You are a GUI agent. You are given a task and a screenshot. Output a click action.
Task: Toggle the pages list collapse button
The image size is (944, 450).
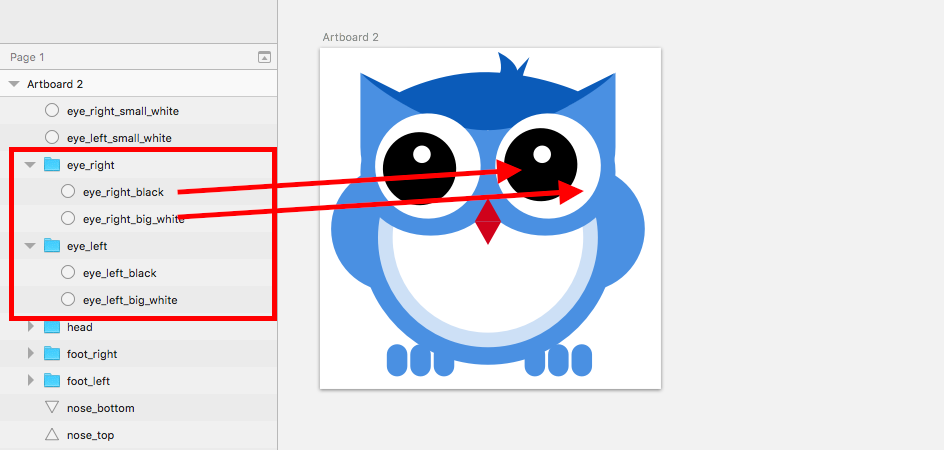click(x=264, y=57)
